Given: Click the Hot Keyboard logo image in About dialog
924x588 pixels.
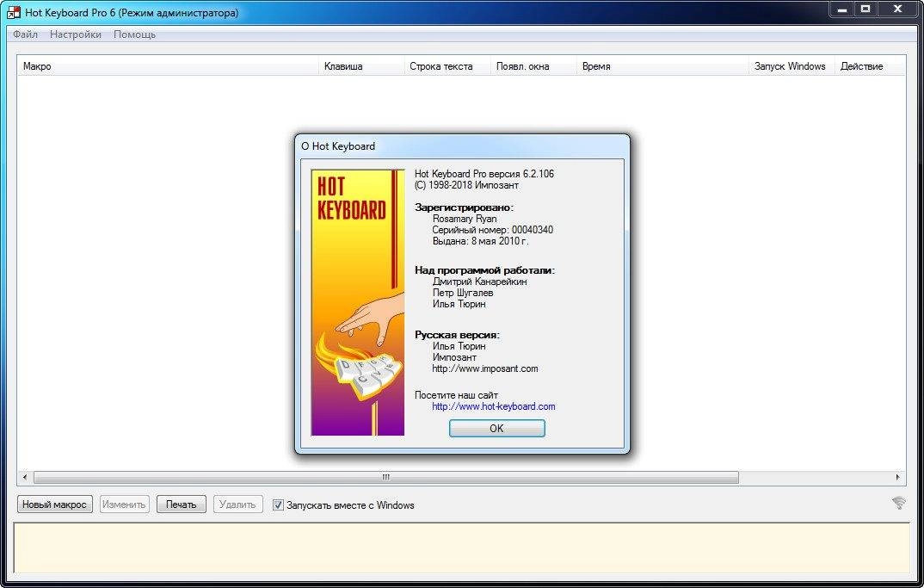Looking at the screenshot, I should click(358, 302).
